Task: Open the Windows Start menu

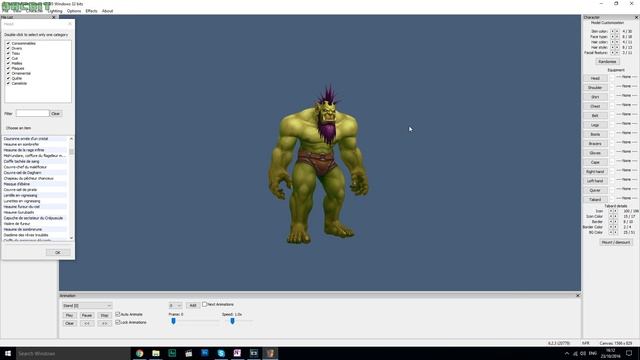Action: (8, 353)
